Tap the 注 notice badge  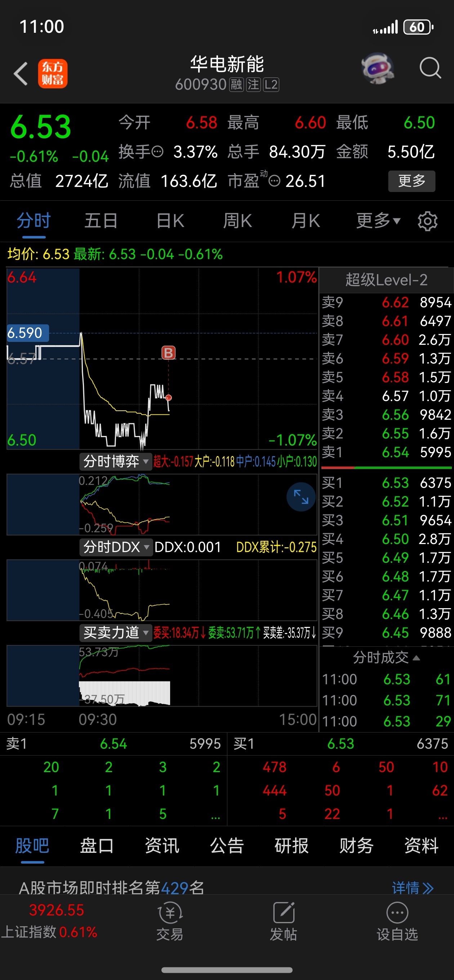pos(253,84)
